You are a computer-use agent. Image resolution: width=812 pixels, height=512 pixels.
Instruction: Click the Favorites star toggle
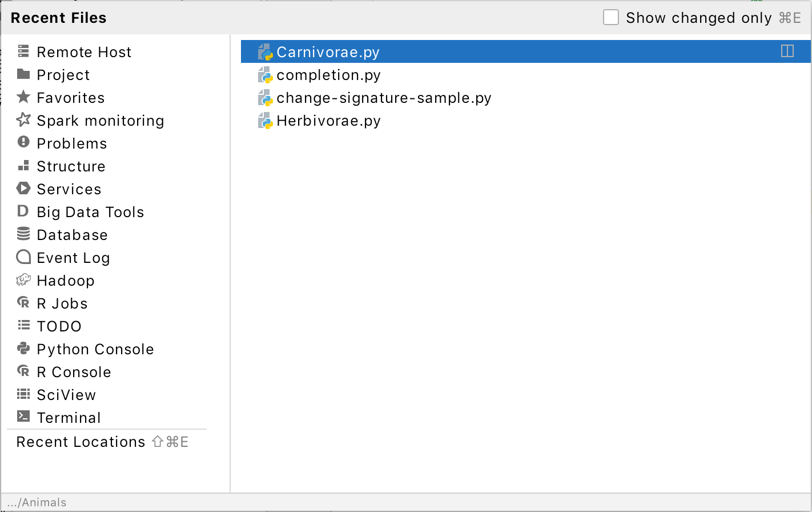tap(23, 97)
